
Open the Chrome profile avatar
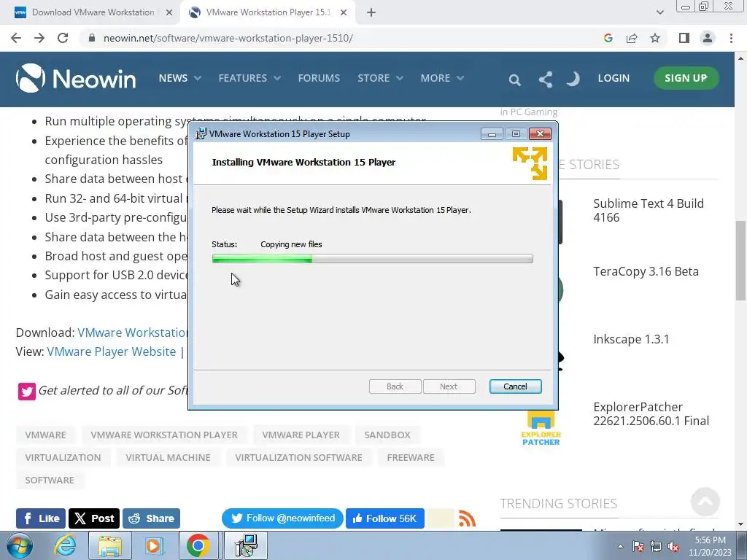708,38
